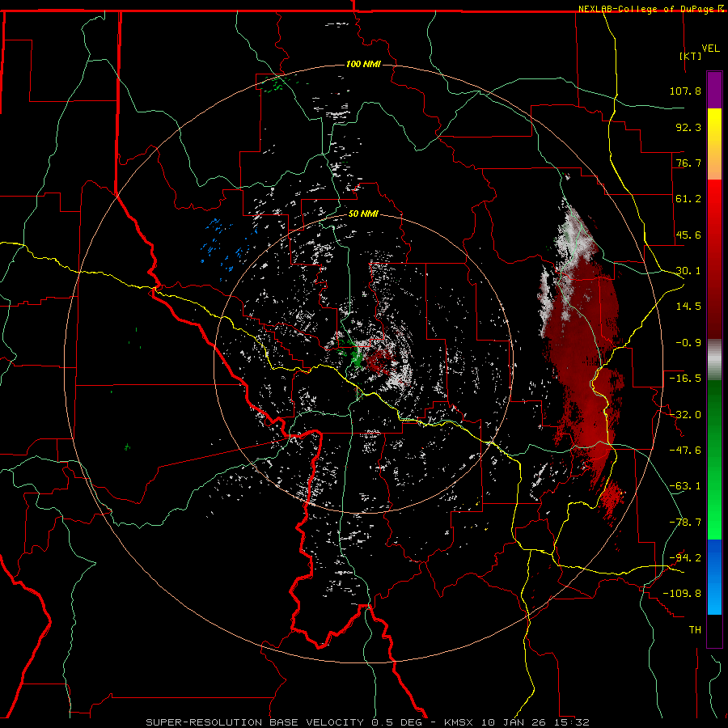728x728 pixels.
Task: Click the 50 NMI range ring label
Action: point(363,214)
